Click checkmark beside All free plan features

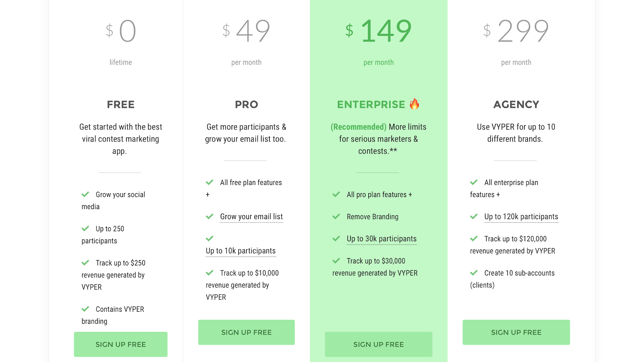(x=210, y=182)
